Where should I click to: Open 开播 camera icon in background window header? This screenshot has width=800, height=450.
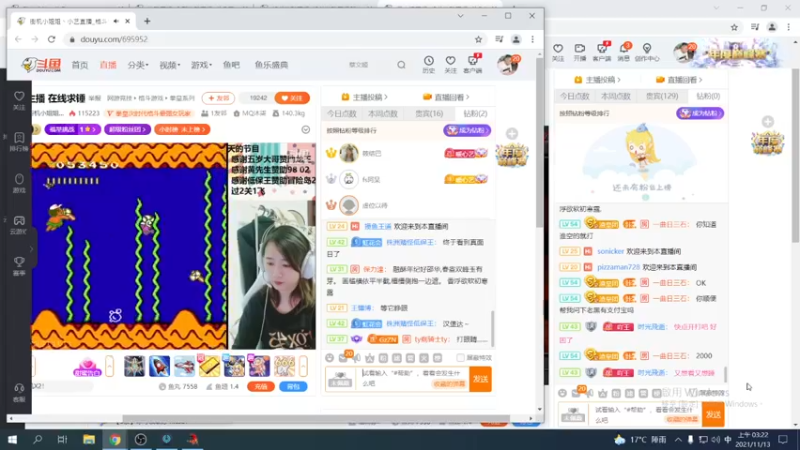coord(580,52)
